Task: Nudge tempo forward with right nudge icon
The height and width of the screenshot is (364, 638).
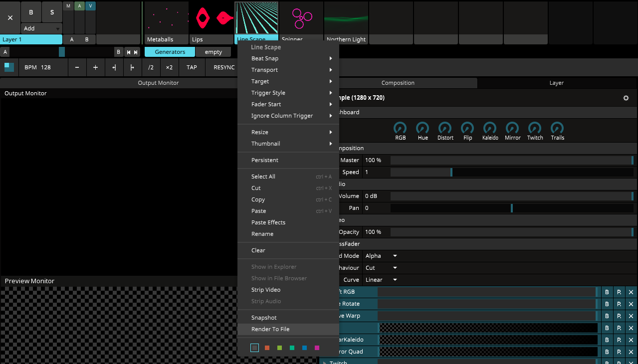Action: tap(132, 67)
